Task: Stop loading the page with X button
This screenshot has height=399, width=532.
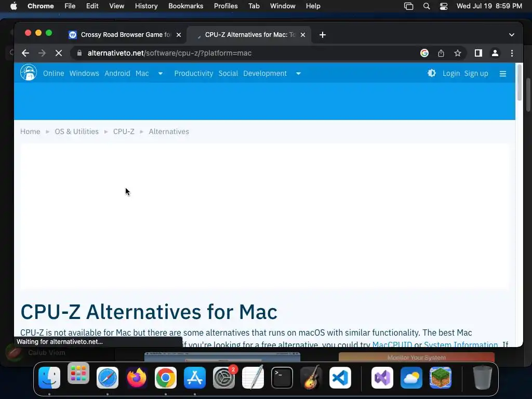Action: point(59,53)
